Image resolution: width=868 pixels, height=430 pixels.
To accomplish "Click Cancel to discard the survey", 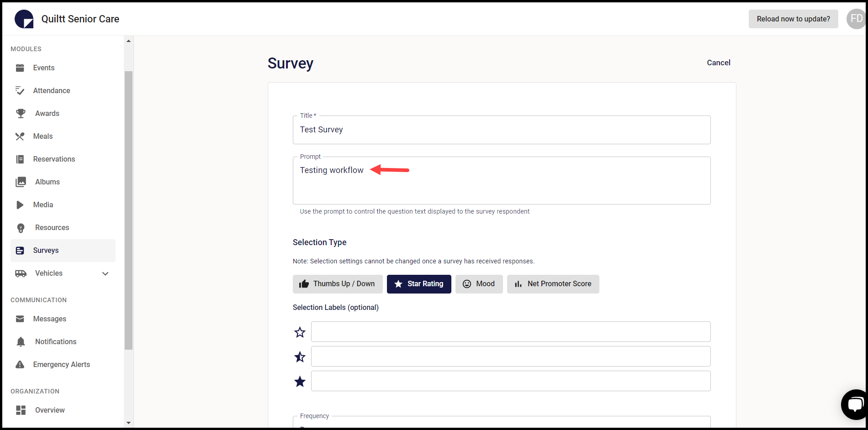I will [x=718, y=63].
